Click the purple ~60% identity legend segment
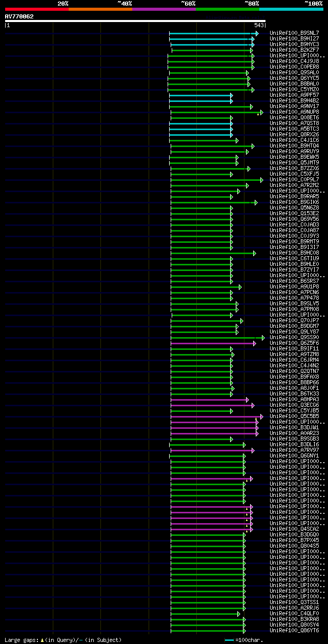The height and width of the screenshot is (644, 328). tap(164, 9)
